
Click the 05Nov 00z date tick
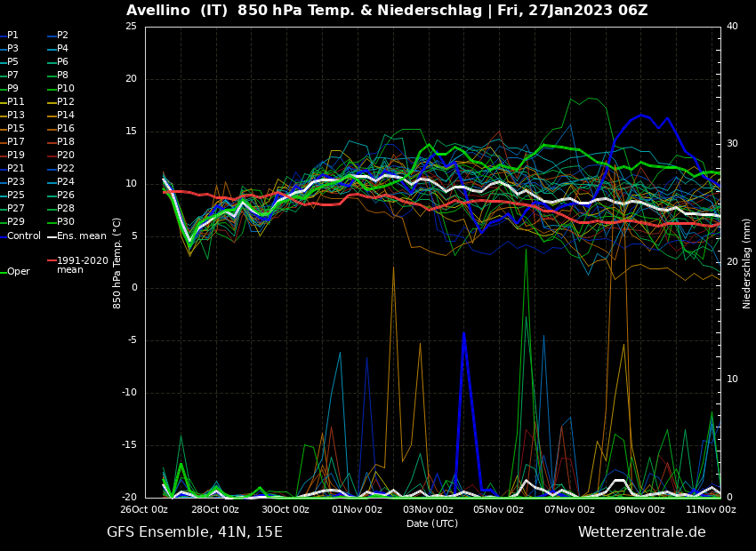click(498, 509)
